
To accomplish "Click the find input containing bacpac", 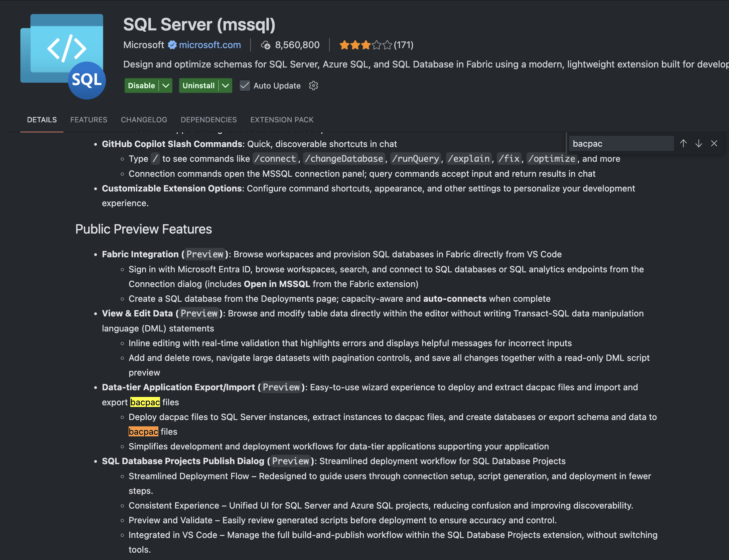I will click(621, 144).
